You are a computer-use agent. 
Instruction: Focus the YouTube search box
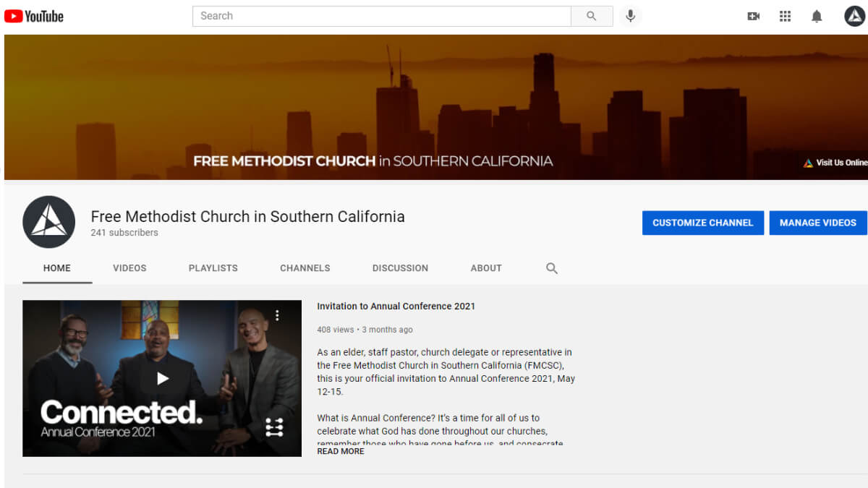coord(382,16)
